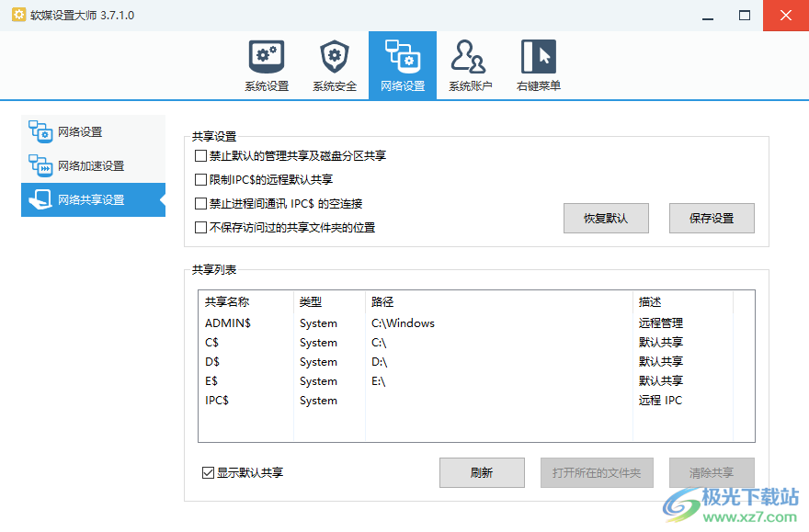Sort by 路径 column header

tap(499, 302)
